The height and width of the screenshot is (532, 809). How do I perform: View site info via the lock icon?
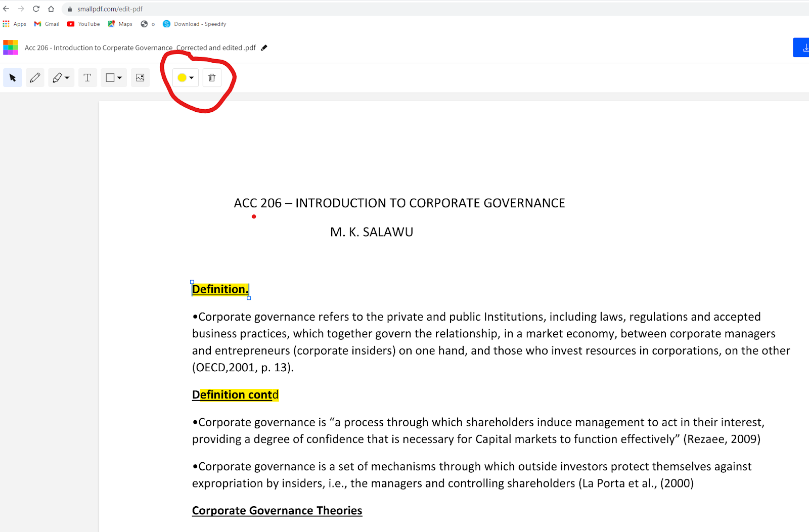coord(70,9)
